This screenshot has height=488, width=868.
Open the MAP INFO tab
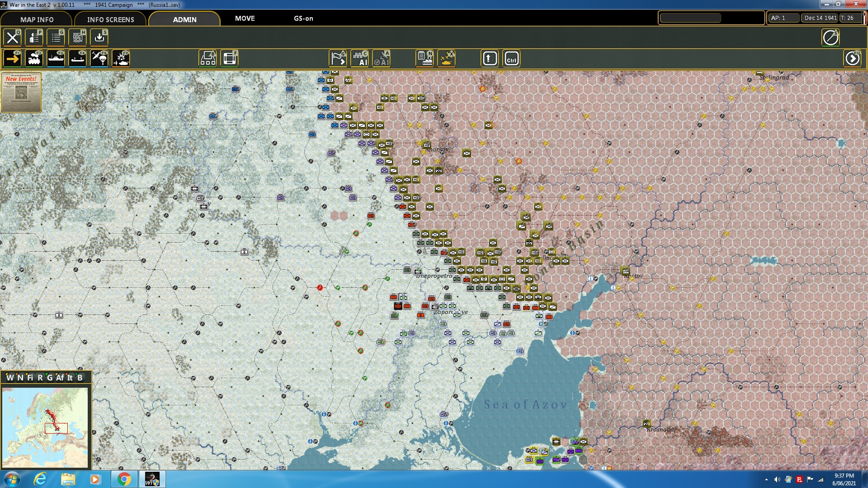pos(37,19)
